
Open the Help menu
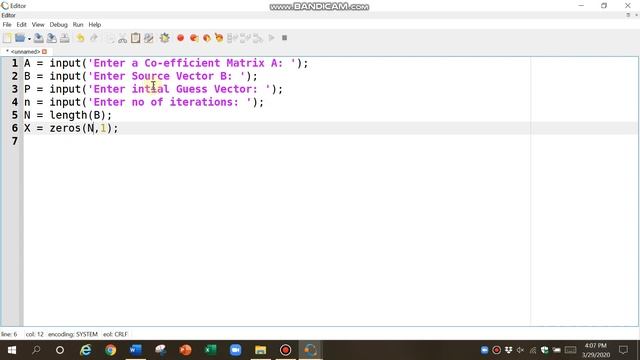[95, 24]
